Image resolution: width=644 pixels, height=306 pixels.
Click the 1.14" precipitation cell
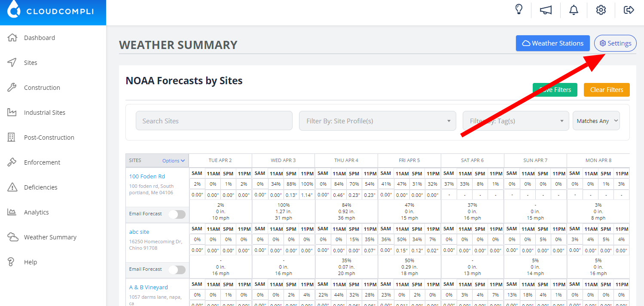point(307,195)
